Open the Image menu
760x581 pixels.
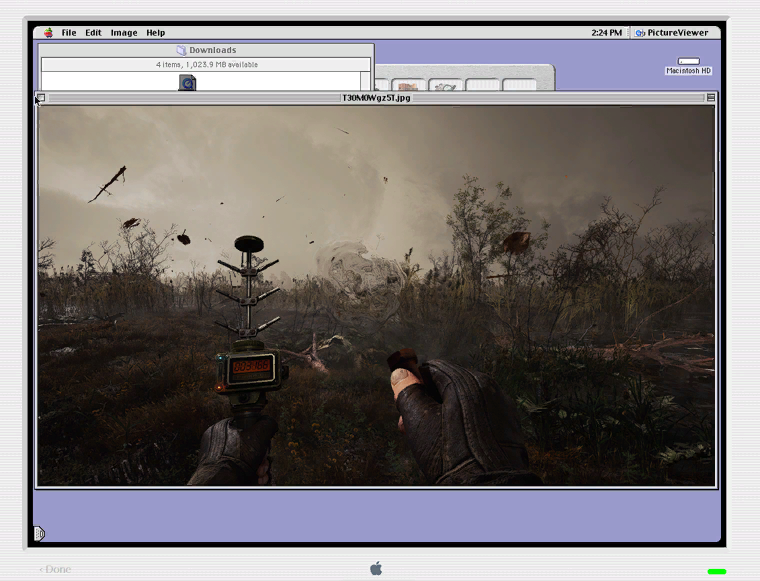click(124, 32)
